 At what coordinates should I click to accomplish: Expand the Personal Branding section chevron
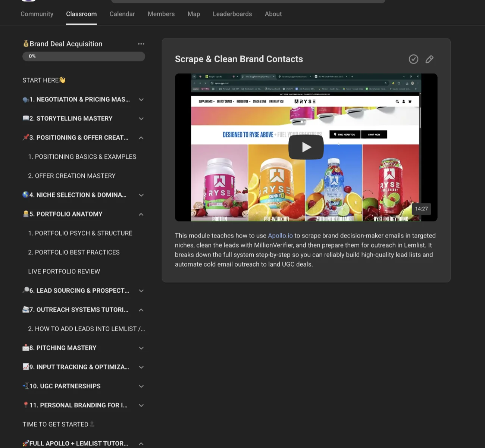[x=141, y=405]
